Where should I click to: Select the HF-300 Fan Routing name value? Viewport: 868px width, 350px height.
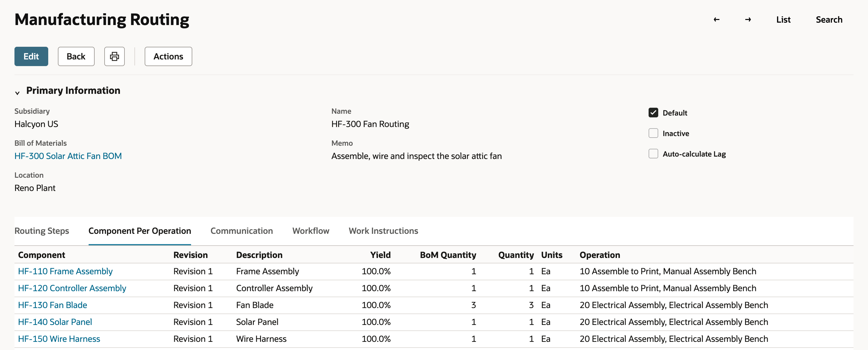tap(370, 124)
